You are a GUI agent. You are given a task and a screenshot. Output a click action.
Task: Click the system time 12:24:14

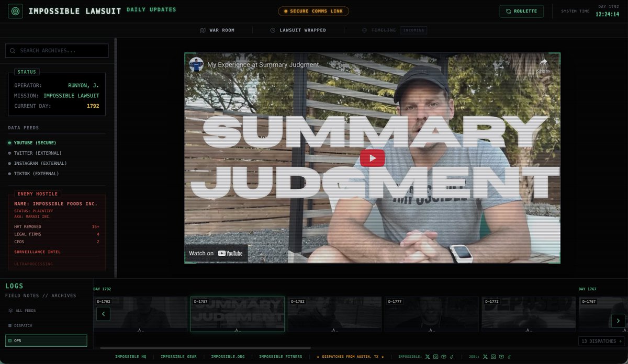point(607,14)
